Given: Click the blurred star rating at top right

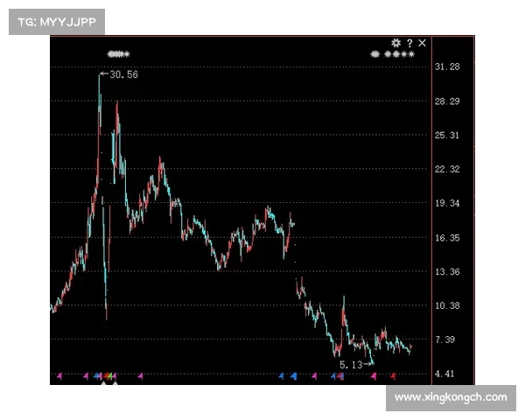Looking at the screenshot, I should tap(392, 53).
